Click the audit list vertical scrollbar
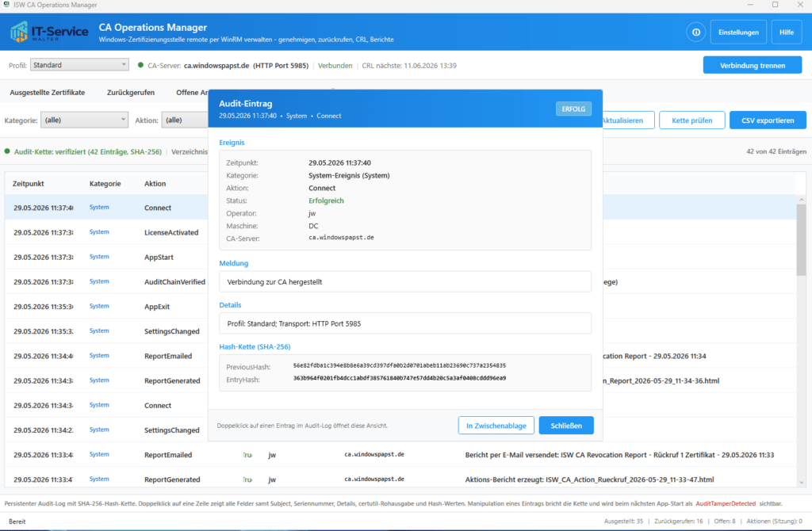Viewport: 812px width, 531px height. pyautogui.click(x=801, y=239)
